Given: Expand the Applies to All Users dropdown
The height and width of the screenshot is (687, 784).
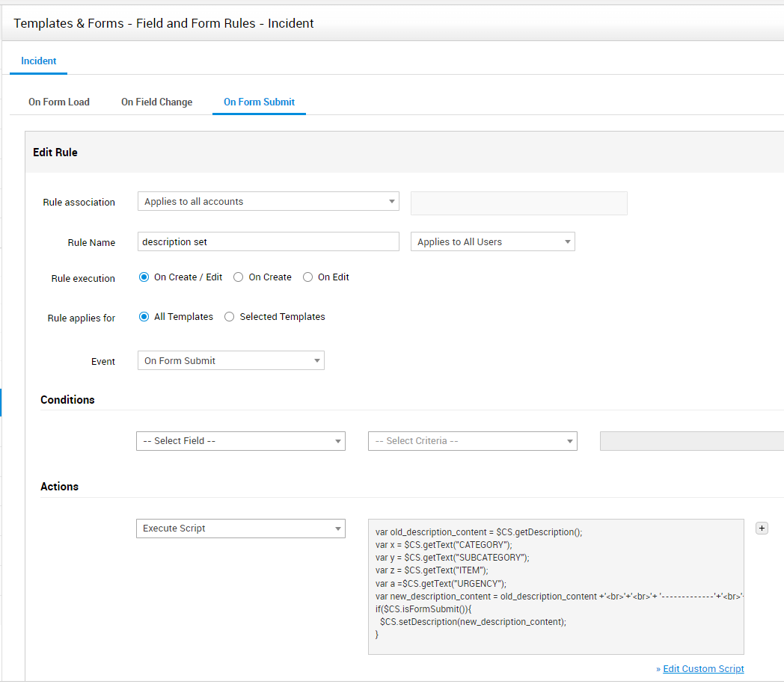Looking at the screenshot, I should tap(492, 241).
